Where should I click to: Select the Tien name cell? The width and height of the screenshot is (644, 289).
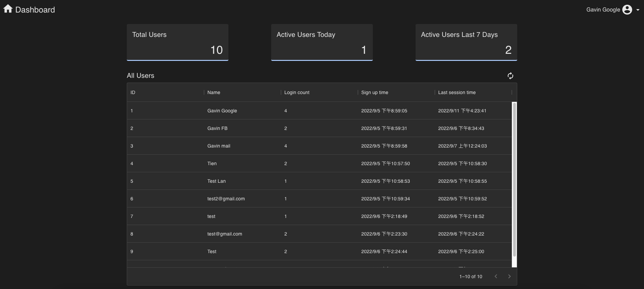242,163
